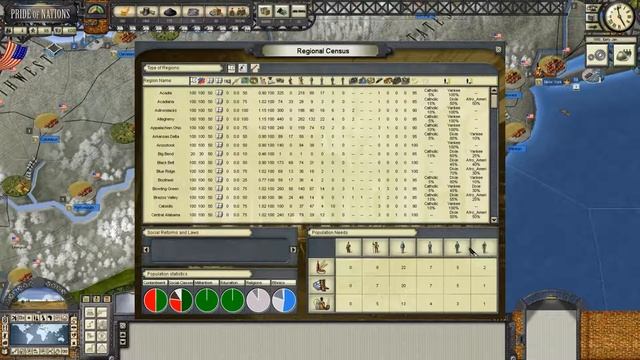640x360 pixels.
Task: Select the Acadiana region row
Action: click(316, 102)
